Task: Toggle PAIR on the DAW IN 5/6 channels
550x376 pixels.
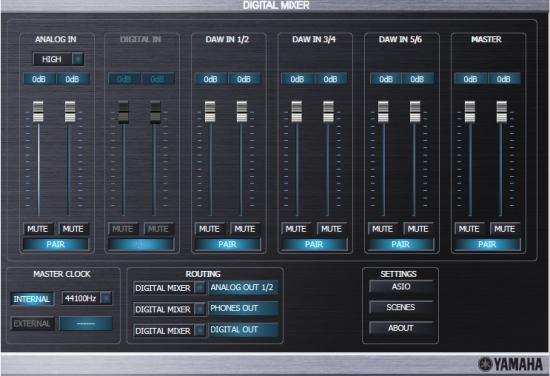Action: [x=401, y=244]
